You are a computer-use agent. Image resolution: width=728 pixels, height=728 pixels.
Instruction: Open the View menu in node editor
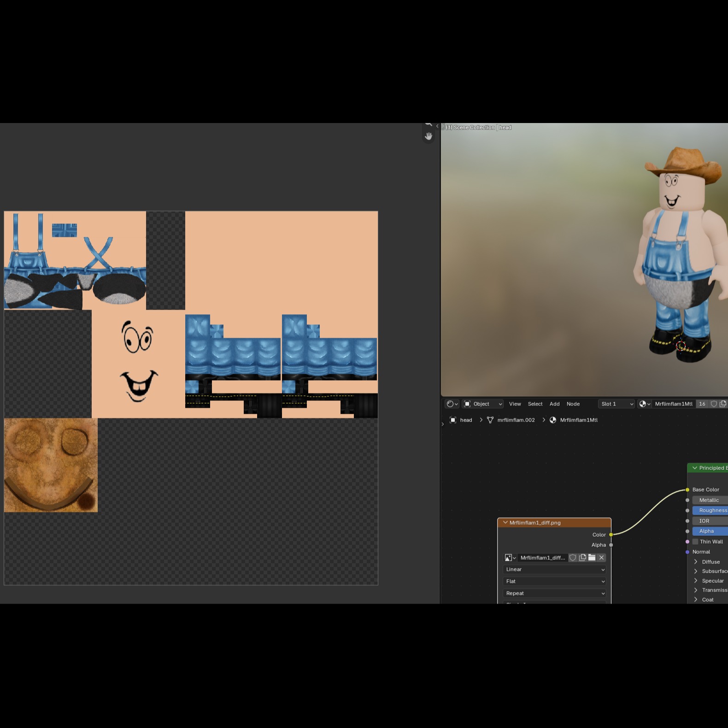point(515,404)
